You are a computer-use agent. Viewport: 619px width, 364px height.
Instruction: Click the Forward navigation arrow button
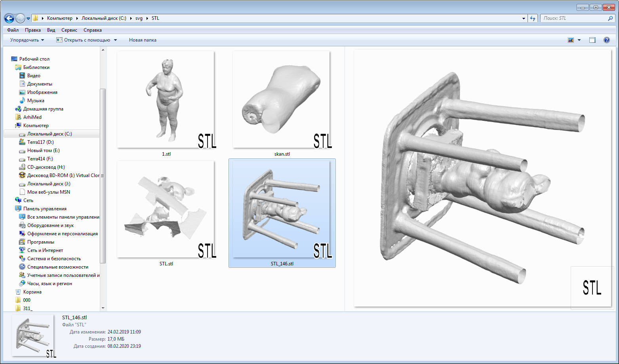20,18
